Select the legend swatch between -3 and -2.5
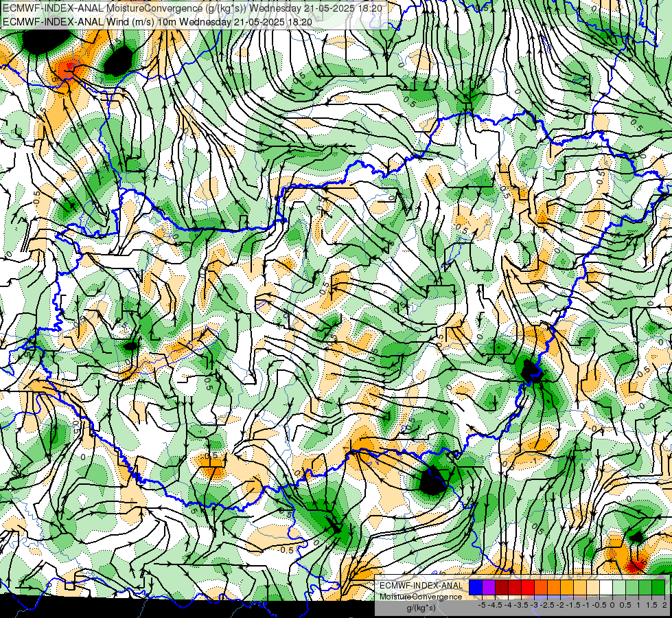The width and height of the screenshot is (672, 618). (541, 588)
